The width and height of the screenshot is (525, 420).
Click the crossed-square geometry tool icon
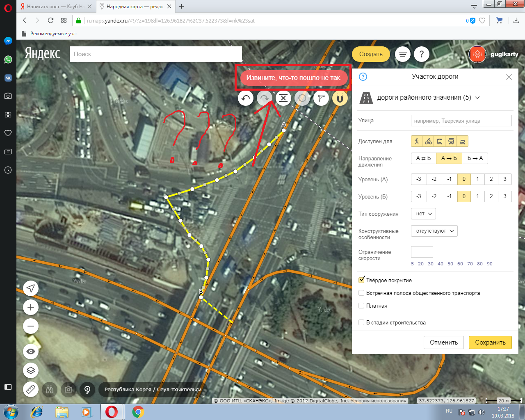tap(283, 98)
